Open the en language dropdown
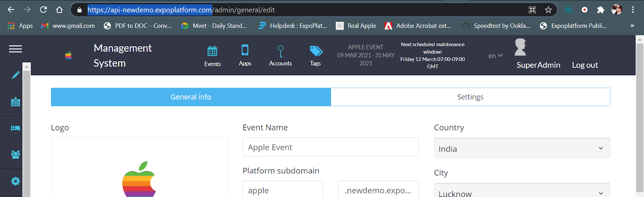The image size is (644, 197). (495, 56)
